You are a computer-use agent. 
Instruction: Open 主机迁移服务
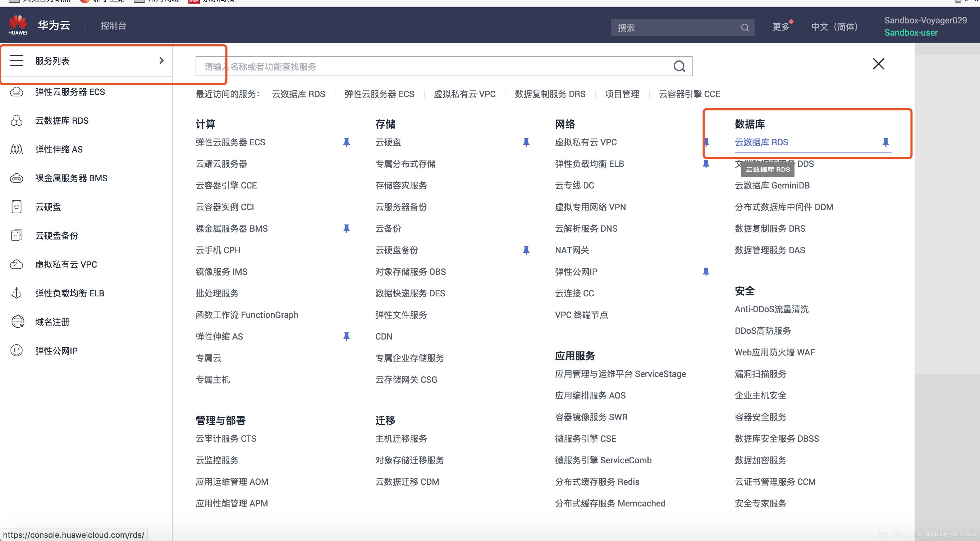coord(401,438)
